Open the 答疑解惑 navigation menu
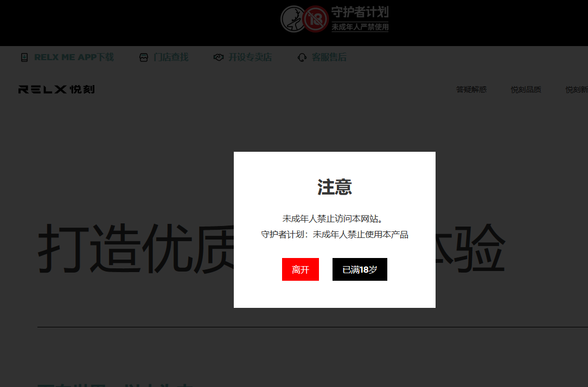Screen dimensions: 588x387 (471, 89)
